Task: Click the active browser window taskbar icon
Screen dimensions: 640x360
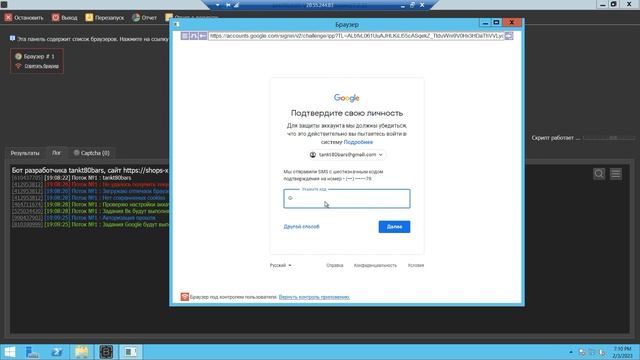Action: (131, 352)
